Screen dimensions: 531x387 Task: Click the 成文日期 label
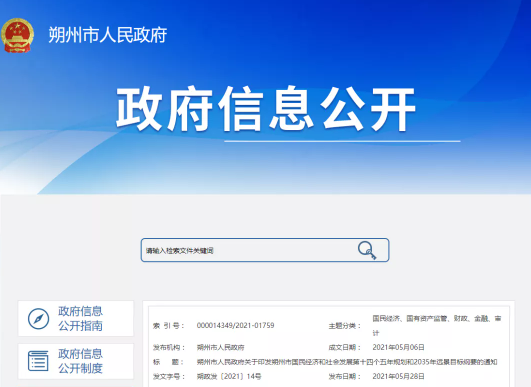pos(344,347)
